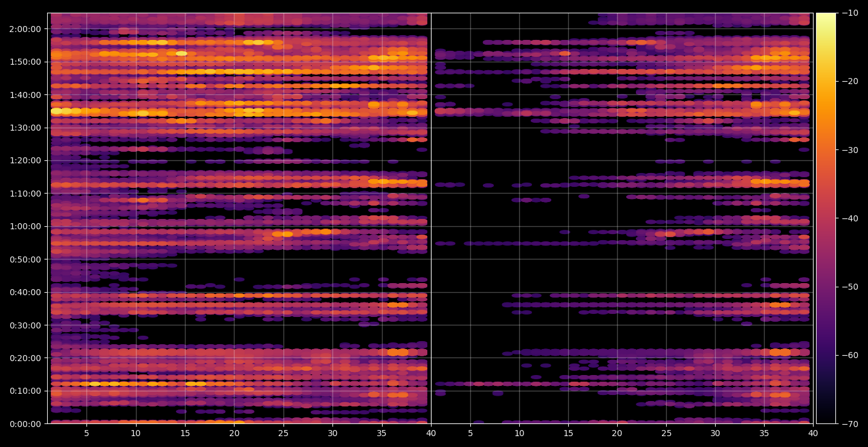The width and height of the screenshot is (868, 447).
Task: Select x-axis label 20 of left heatmap
Action: [235, 433]
